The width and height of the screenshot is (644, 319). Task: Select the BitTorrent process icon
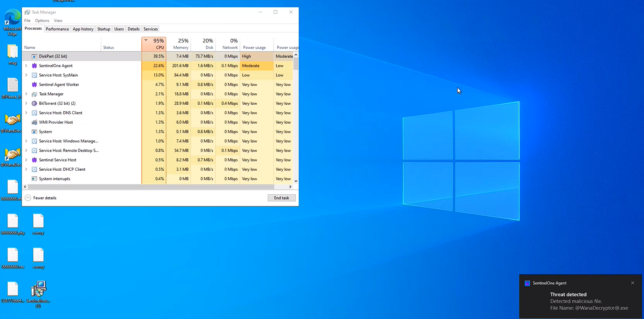(34, 104)
